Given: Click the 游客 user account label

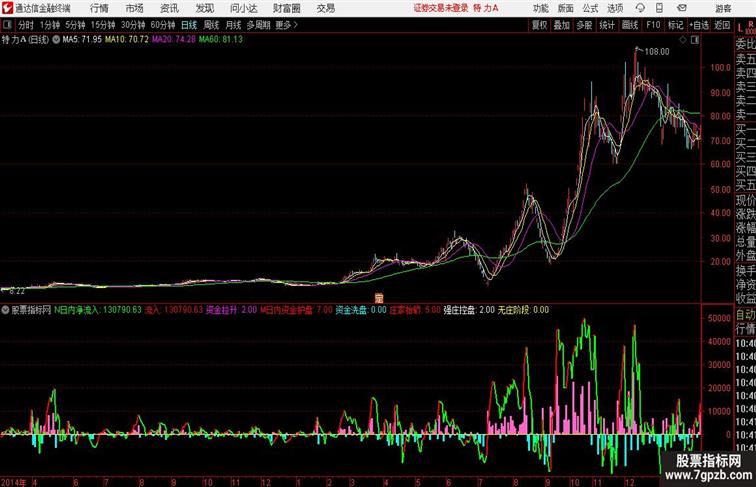Looking at the screenshot, I should (723, 8).
